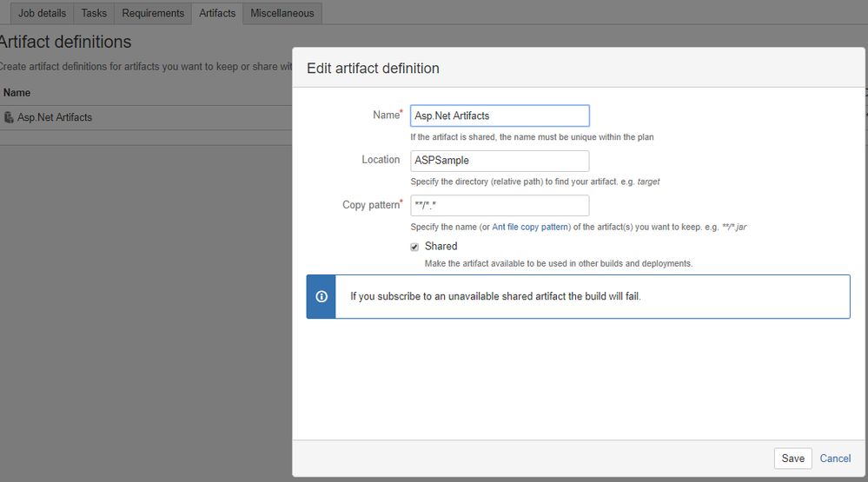Click the Artifact definitions page heading
868x482 pixels.
point(65,42)
